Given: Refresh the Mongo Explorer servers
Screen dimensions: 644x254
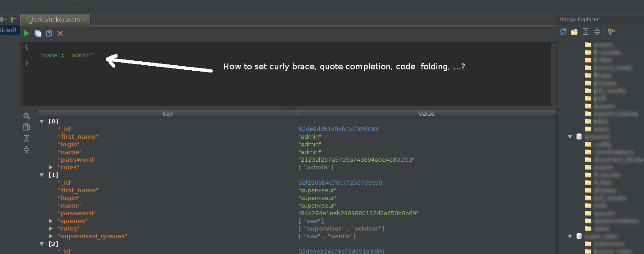Looking at the screenshot, I should 563,32.
